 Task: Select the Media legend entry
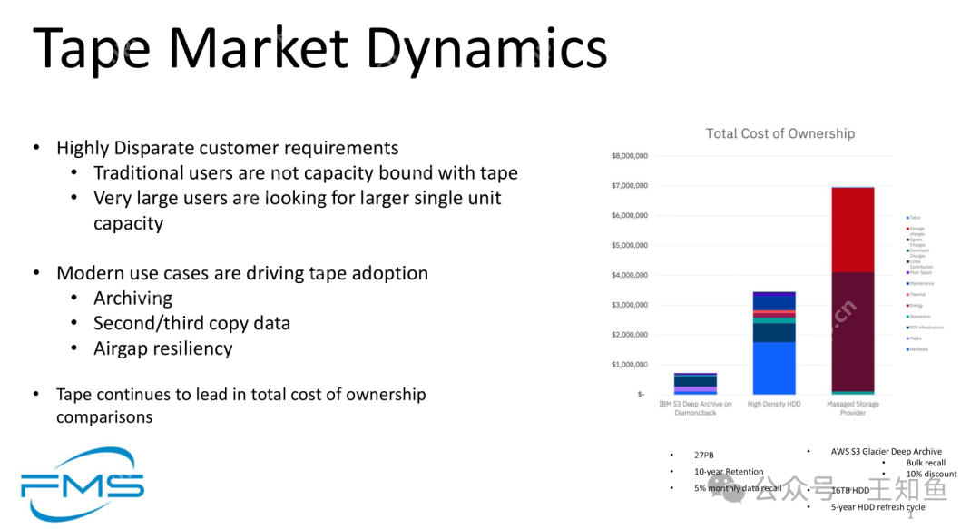point(916,338)
